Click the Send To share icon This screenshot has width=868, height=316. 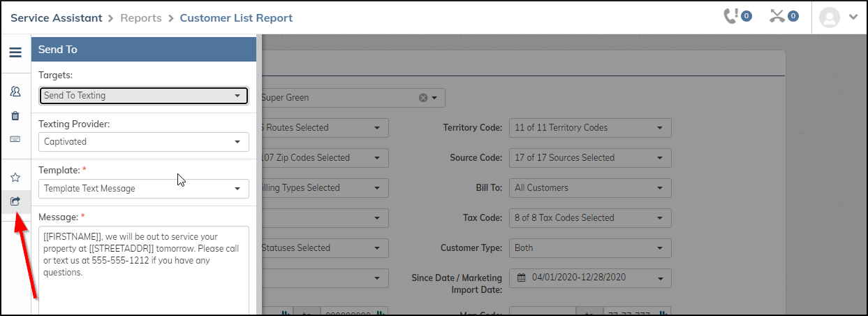(x=15, y=201)
